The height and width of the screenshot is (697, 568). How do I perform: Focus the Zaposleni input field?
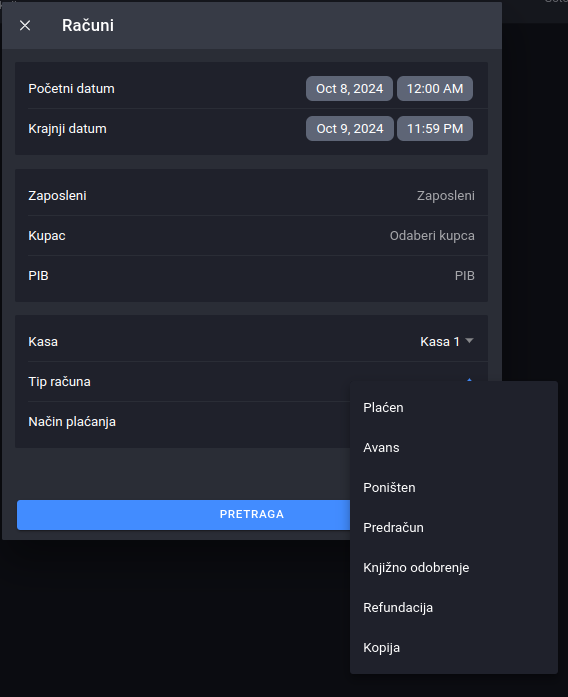tap(445, 196)
